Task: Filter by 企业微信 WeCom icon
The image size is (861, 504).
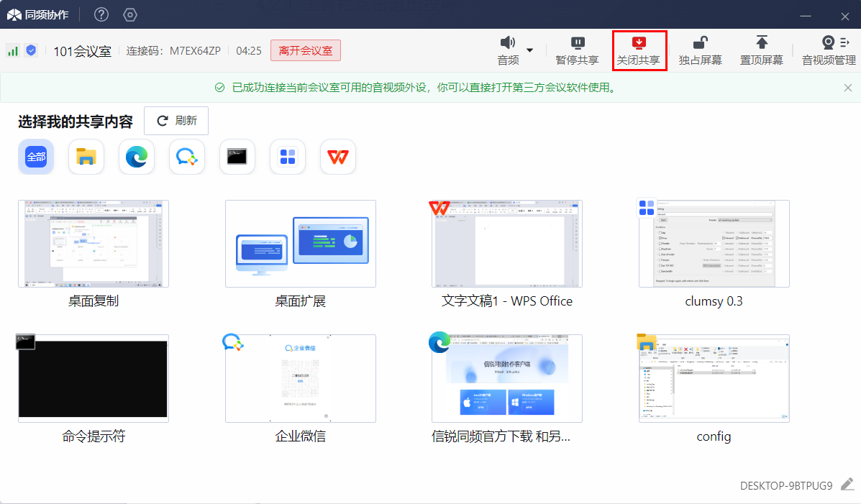Action: 187,157
